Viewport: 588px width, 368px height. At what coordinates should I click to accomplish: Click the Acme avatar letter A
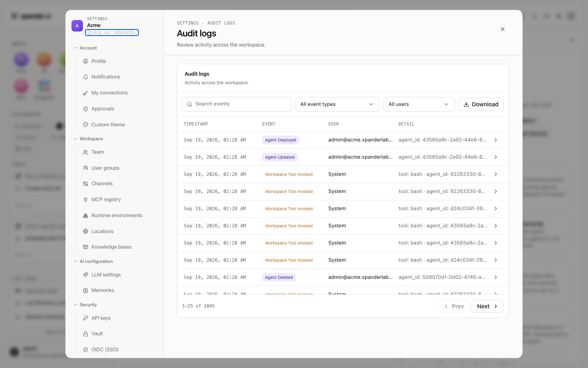[x=77, y=26]
